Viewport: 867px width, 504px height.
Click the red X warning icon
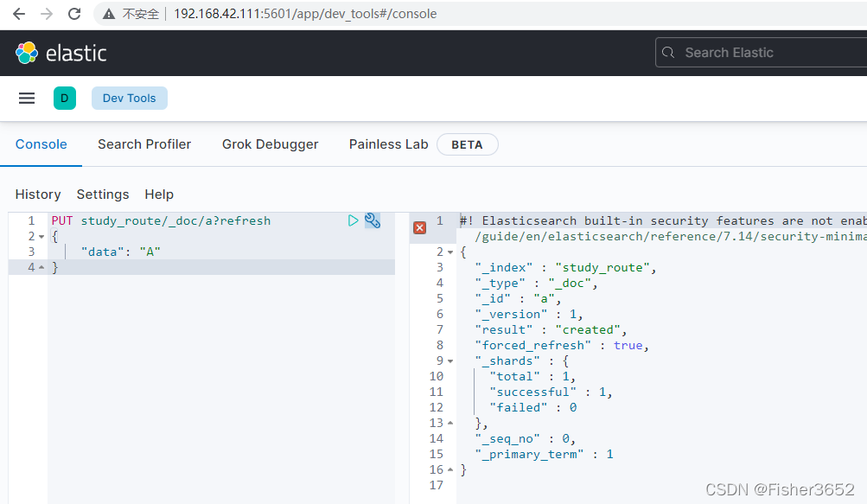coord(420,227)
